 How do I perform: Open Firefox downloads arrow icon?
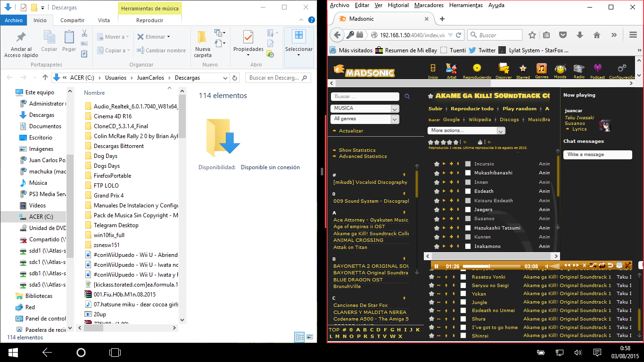[580, 35]
